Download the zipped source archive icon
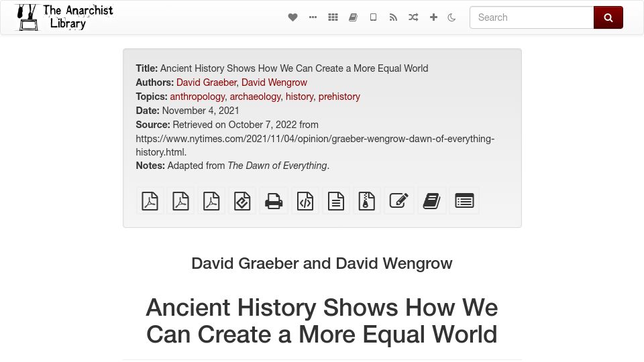 pyautogui.click(x=367, y=201)
